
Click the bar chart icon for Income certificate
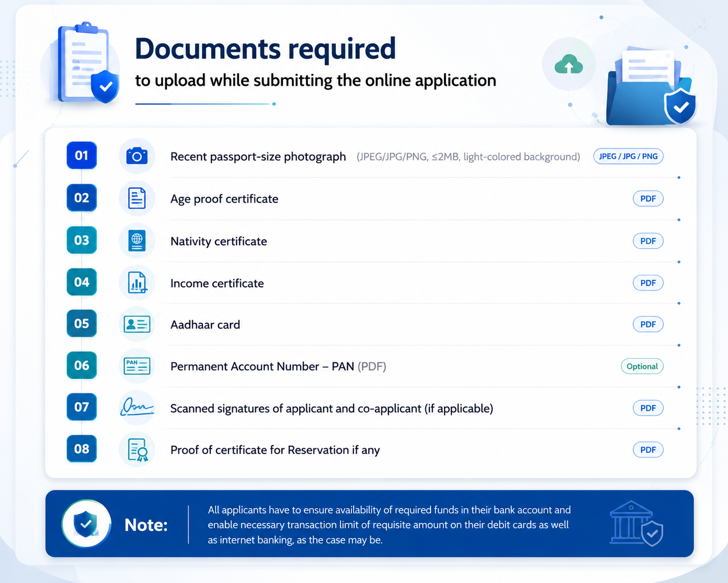pyautogui.click(x=137, y=283)
